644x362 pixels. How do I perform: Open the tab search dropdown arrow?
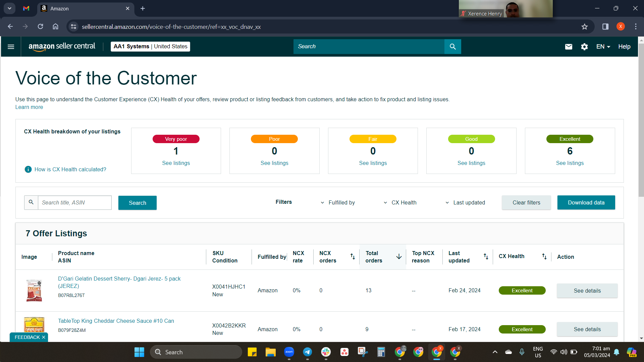pyautogui.click(x=9, y=8)
